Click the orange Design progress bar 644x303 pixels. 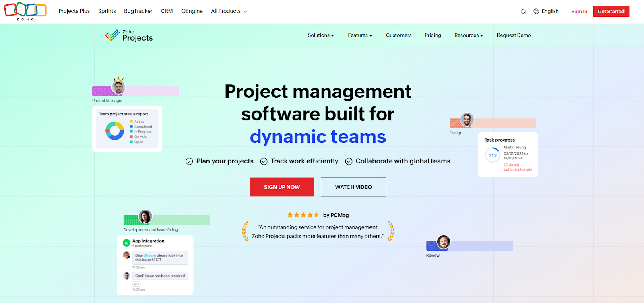click(x=493, y=124)
